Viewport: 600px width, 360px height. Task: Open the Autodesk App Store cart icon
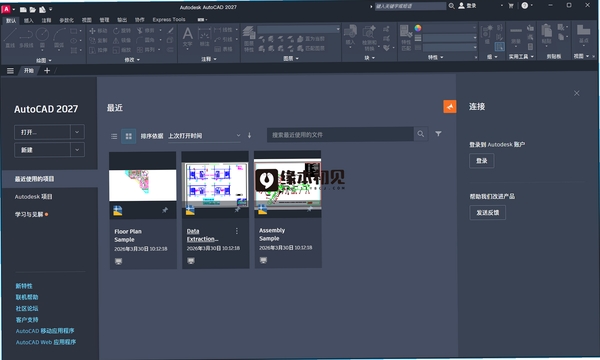(x=510, y=6)
